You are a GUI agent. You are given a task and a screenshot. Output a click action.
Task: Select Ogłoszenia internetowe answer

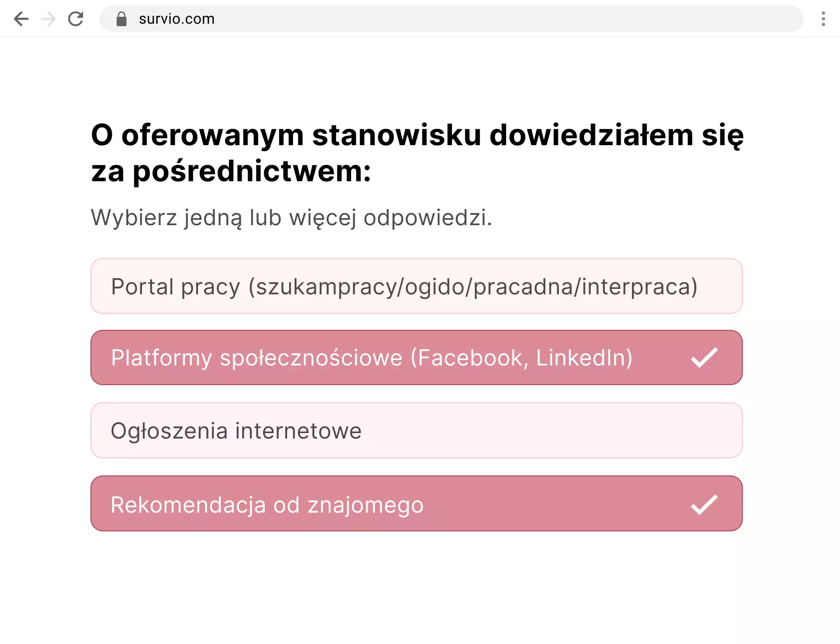click(x=417, y=430)
